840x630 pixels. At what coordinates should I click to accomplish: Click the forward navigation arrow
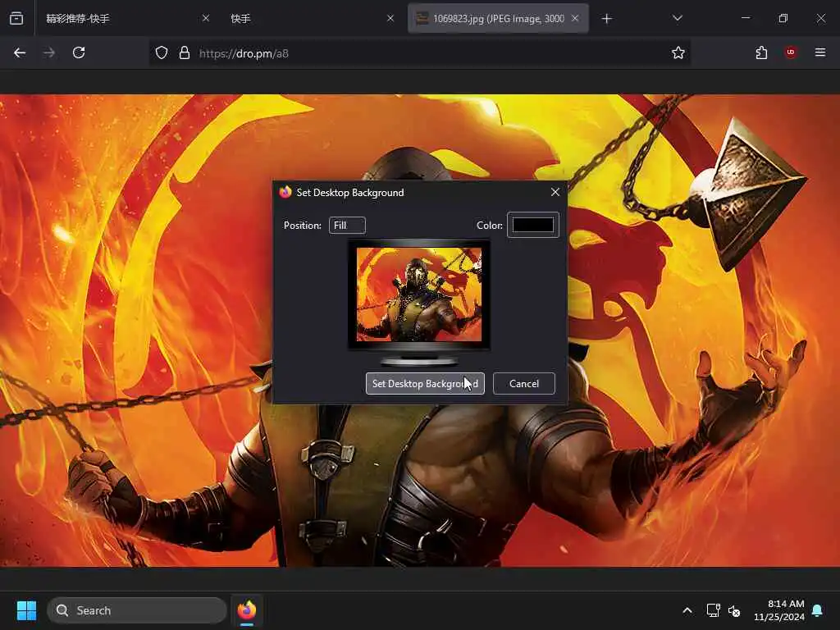tap(48, 52)
